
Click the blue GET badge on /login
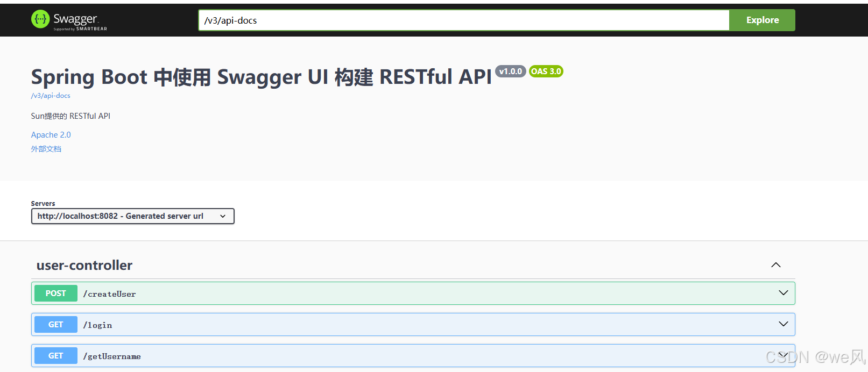(55, 324)
